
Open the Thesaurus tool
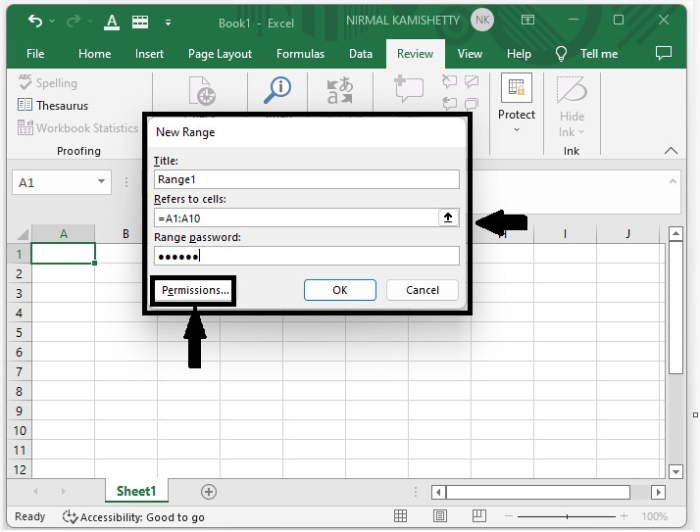point(53,105)
